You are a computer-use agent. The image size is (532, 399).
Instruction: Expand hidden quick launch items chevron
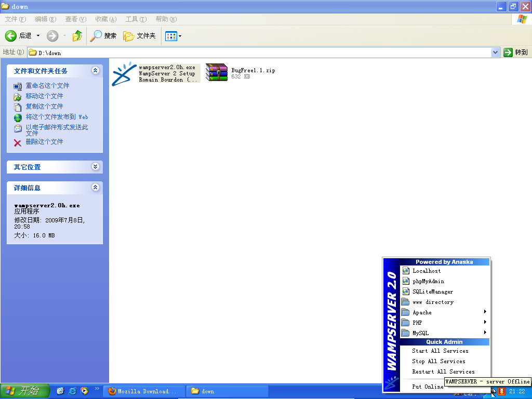(97, 388)
